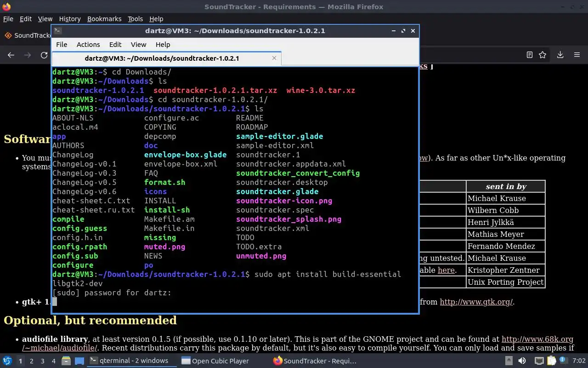Click 'wine-3.0.tar.xz' in terminal output

[321, 90]
